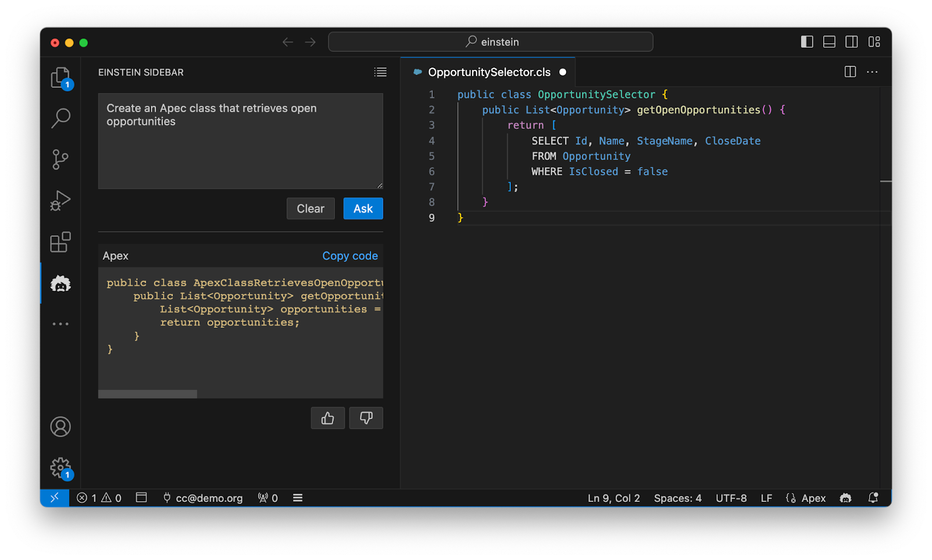Go forward with the right arrow in the title bar
Image resolution: width=932 pixels, height=560 pixels.
(310, 42)
